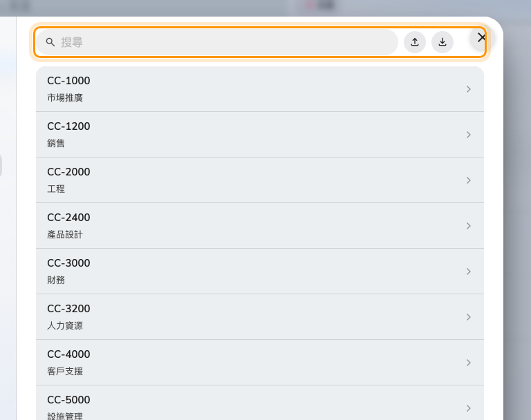The width and height of the screenshot is (531, 420).
Task: Select the CC-3200 code text
Action: 68,309
